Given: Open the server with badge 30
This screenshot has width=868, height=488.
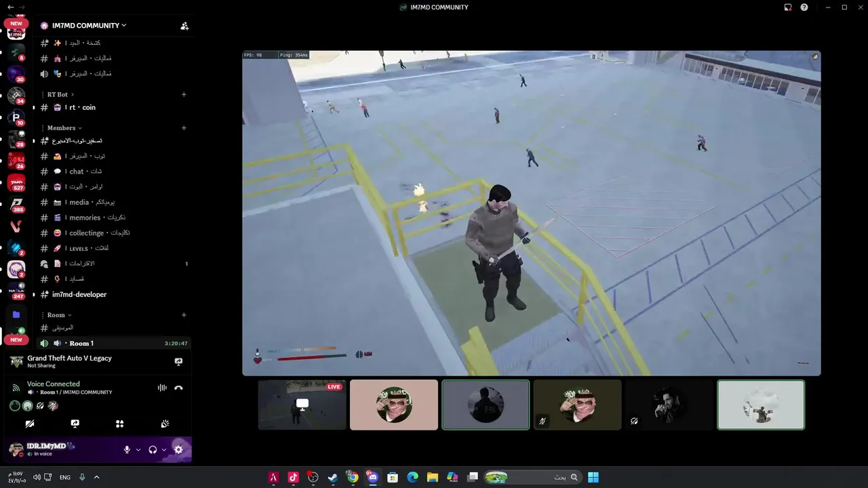Looking at the screenshot, I should 16,74.
